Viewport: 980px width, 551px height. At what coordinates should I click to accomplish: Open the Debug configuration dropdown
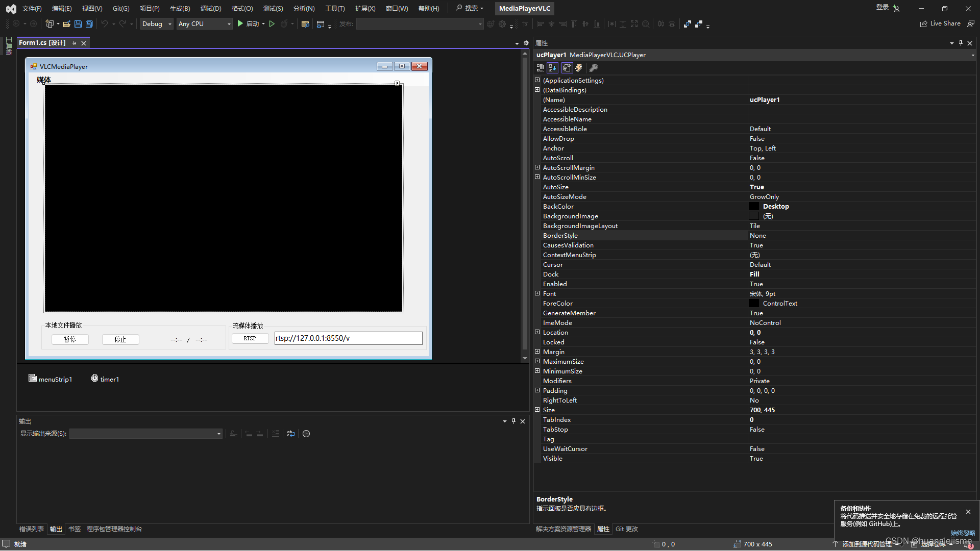(x=157, y=24)
